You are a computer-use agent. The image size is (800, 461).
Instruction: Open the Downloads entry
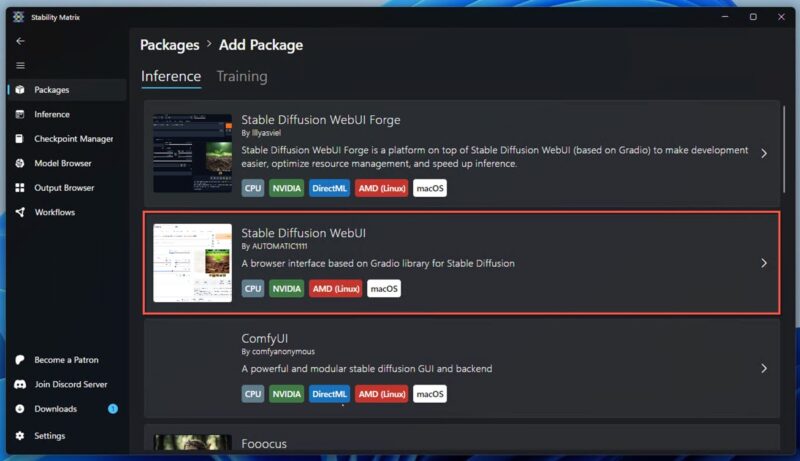coord(67,409)
